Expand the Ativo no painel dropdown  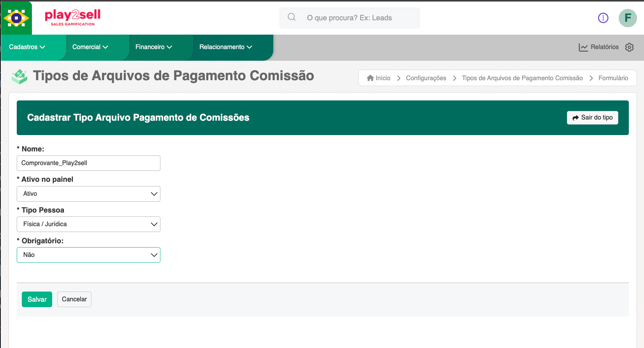88,194
